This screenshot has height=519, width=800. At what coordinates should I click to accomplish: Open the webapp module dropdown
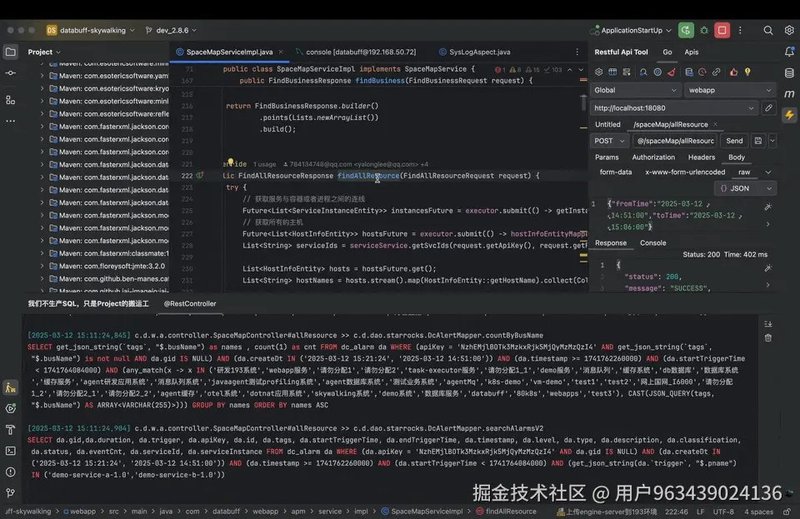730,90
